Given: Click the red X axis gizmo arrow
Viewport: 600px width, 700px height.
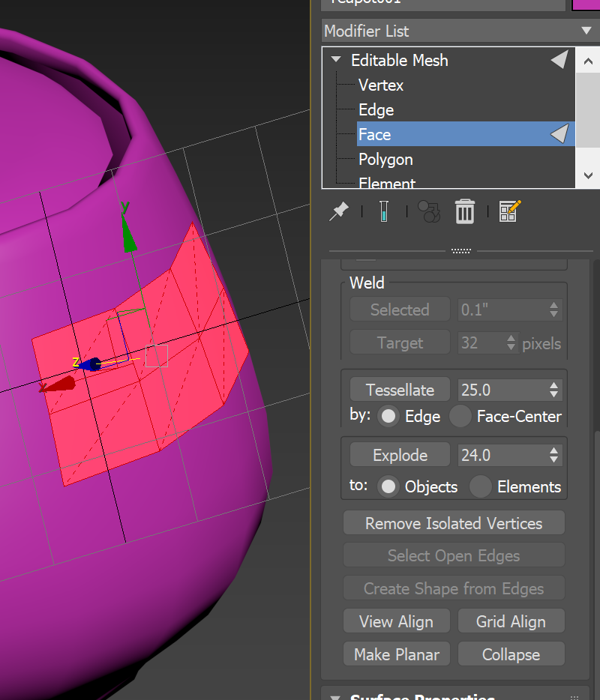Looking at the screenshot, I should (60, 384).
